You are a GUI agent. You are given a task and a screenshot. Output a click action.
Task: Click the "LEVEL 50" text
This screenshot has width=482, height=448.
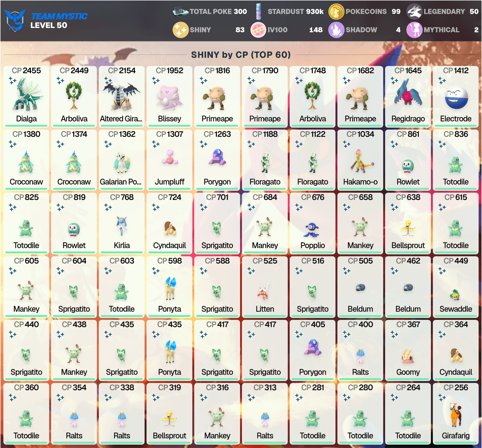click(x=49, y=25)
